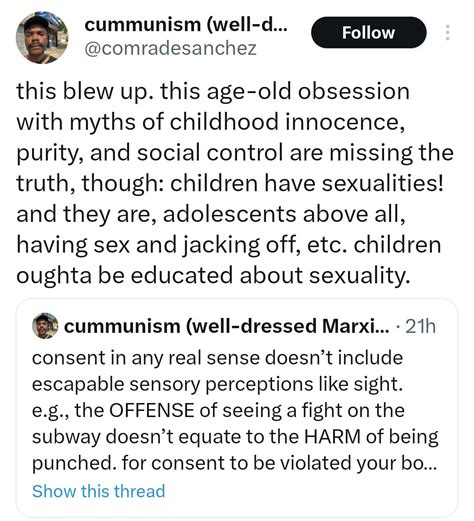Click the word "OFFENSE" in quoted tweet
Viewport: 474px width, 521px height.
click(152, 410)
